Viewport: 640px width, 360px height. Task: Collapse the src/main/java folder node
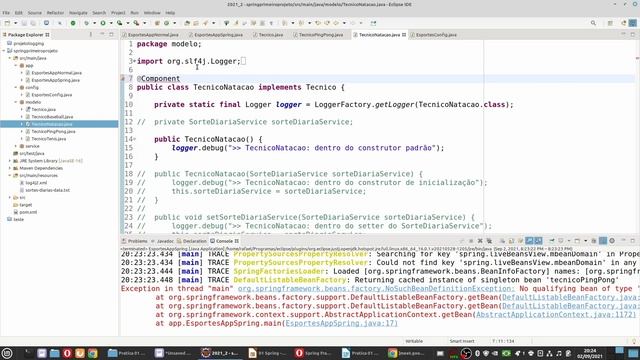point(10,58)
